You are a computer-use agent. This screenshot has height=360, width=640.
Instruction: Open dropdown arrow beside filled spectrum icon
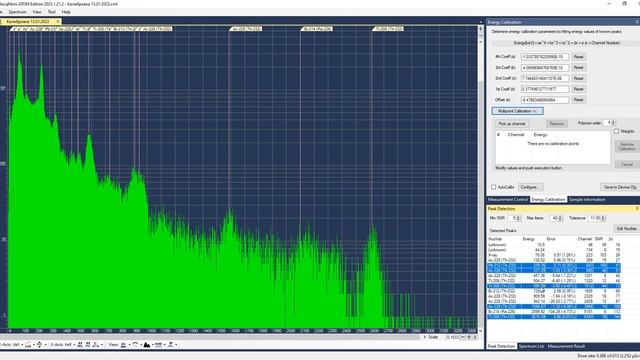pyautogui.click(x=153, y=344)
